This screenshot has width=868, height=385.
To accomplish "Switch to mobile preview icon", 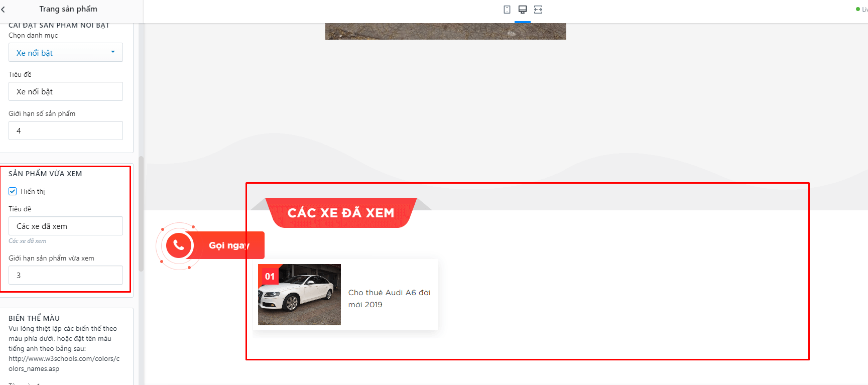I will click(507, 10).
